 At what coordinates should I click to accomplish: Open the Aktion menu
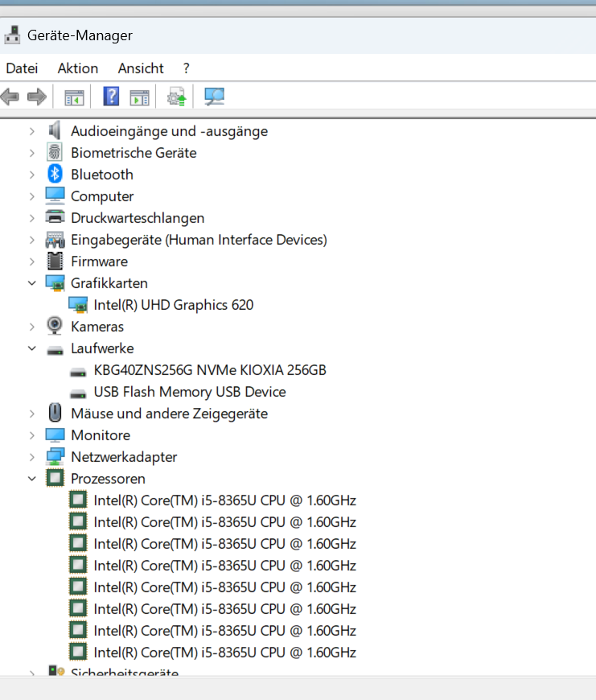pyautogui.click(x=78, y=68)
